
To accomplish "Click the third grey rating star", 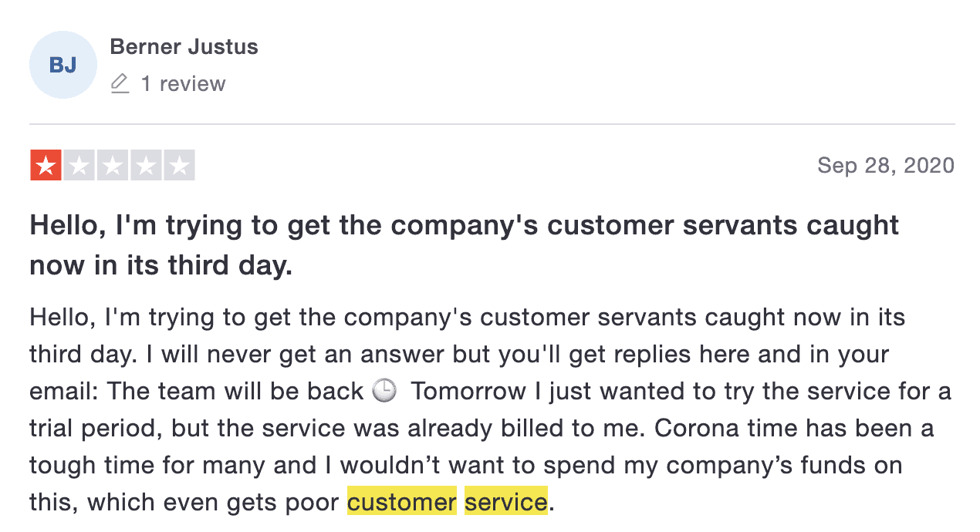I will tap(113, 166).
